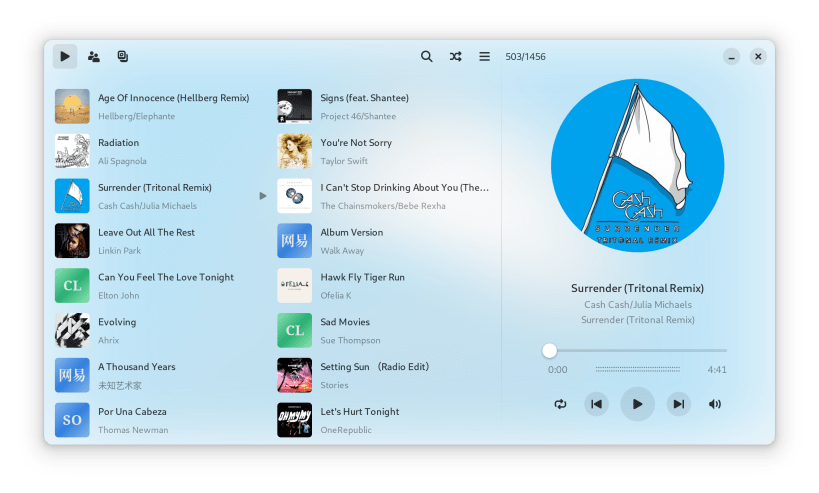Click the 0:00 elapsed time label
Screen dimensions: 819x493
[x=557, y=370]
